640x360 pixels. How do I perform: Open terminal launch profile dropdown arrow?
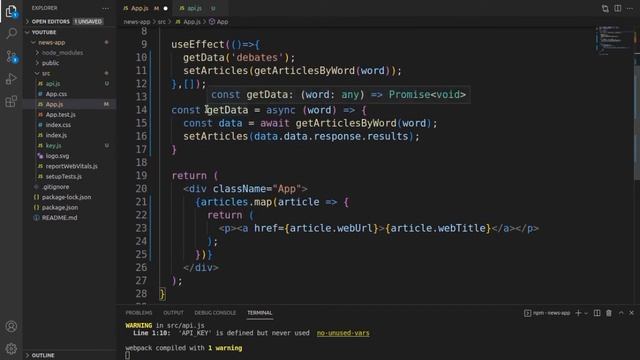(586, 313)
